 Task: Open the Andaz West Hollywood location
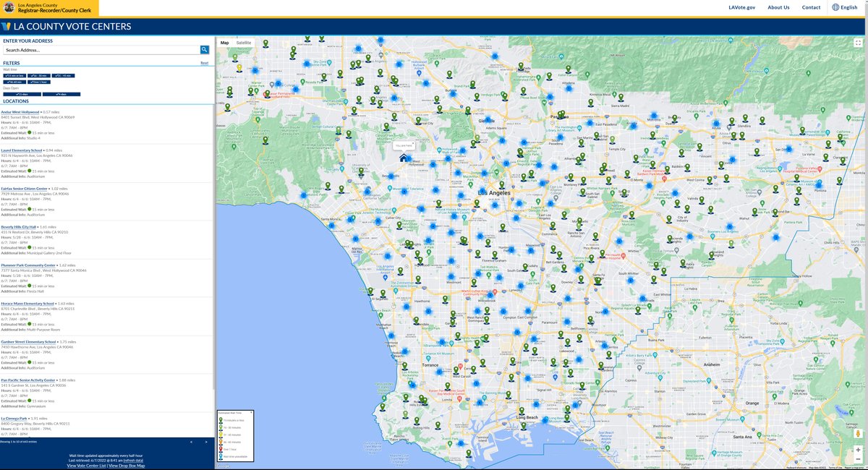pyautogui.click(x=20, y=112)
